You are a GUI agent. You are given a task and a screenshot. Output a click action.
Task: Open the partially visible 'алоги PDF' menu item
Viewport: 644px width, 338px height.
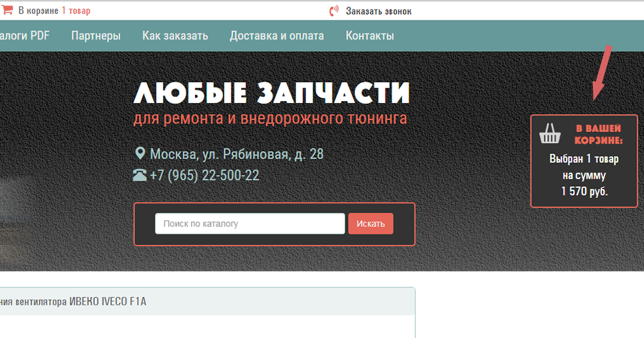25,36
